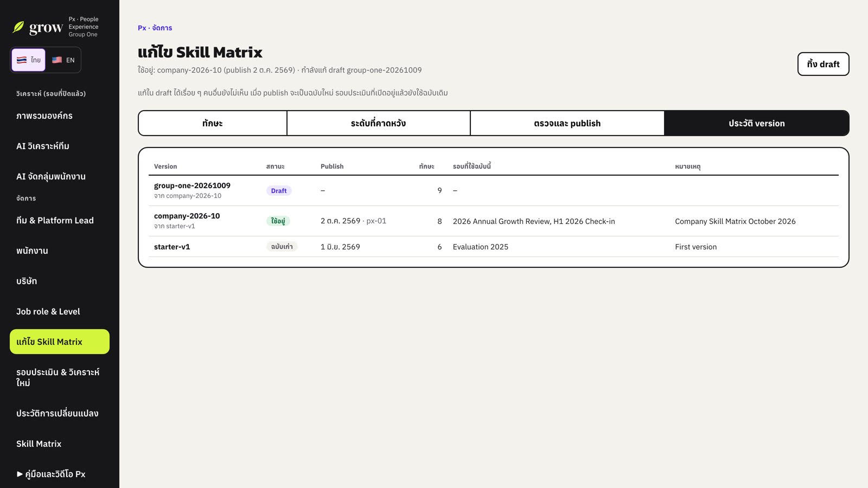868x488 pixels.
Task: Open พนักงาน sidebar item
Action: coord(60,251)
